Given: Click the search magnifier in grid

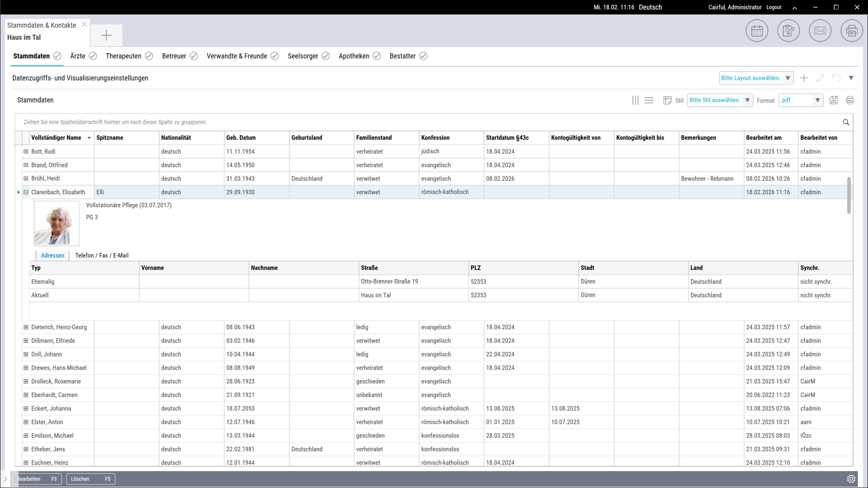Looking at the screenshot, I should click(x=846, y=122).
